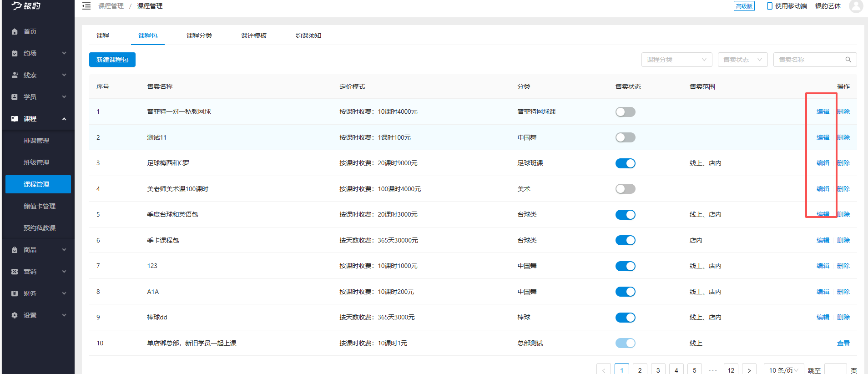Open the 售卖状态 filter dropdown
This screenshot has width=868, height=374.
(x=742, y=60)
